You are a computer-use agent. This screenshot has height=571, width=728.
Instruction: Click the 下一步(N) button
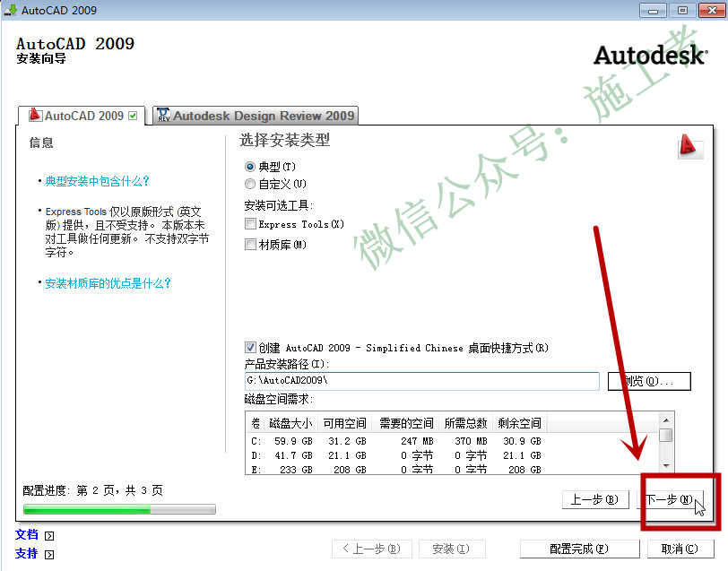tap(671, 499)
